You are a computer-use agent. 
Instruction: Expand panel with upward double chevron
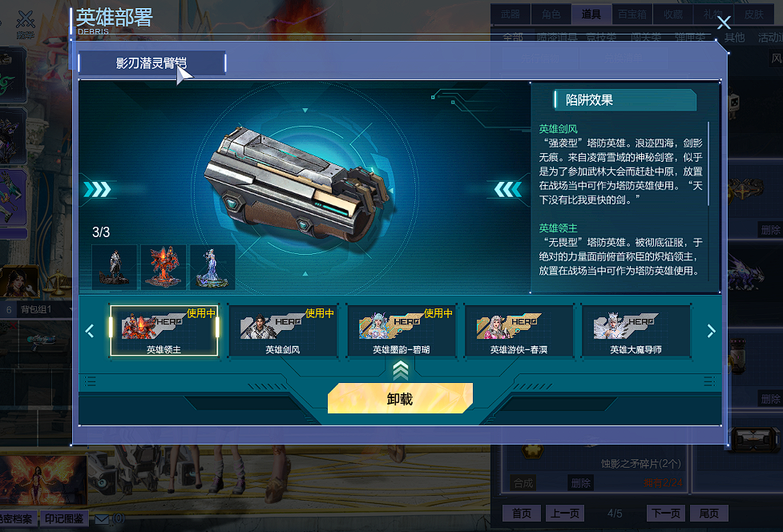pyautogui.click(x=401, y=370)
